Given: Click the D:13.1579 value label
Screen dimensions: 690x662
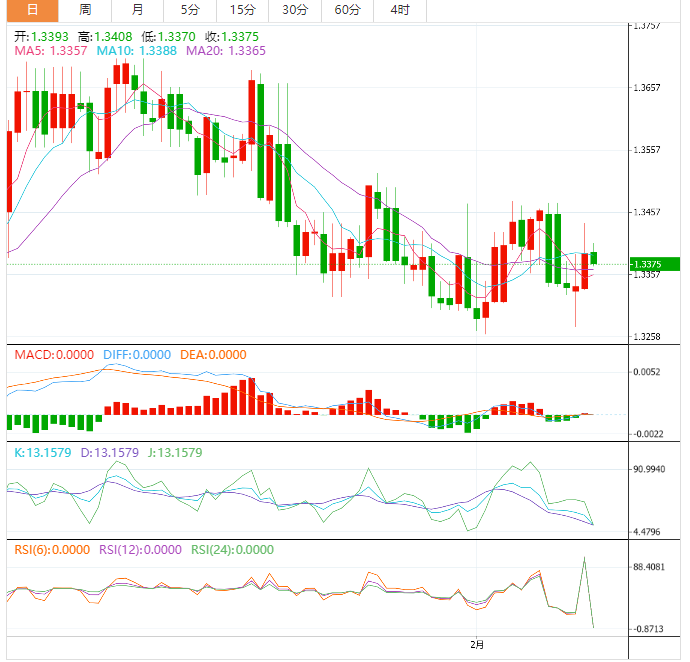Looking at the screenshot, I should click(x=110, y=453).
